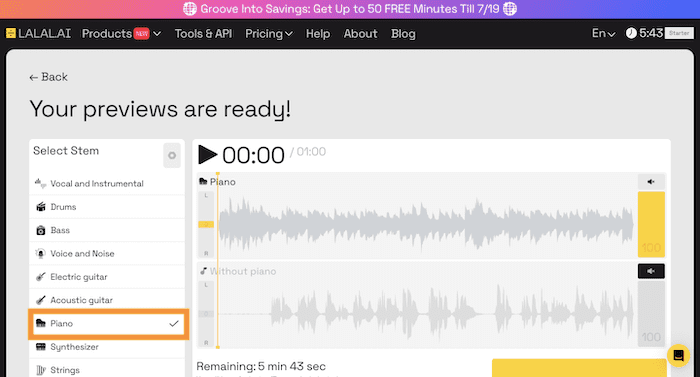Open the chat support bubble icon
The height and width of the screenshot is (377, 700).
point(679,356)
